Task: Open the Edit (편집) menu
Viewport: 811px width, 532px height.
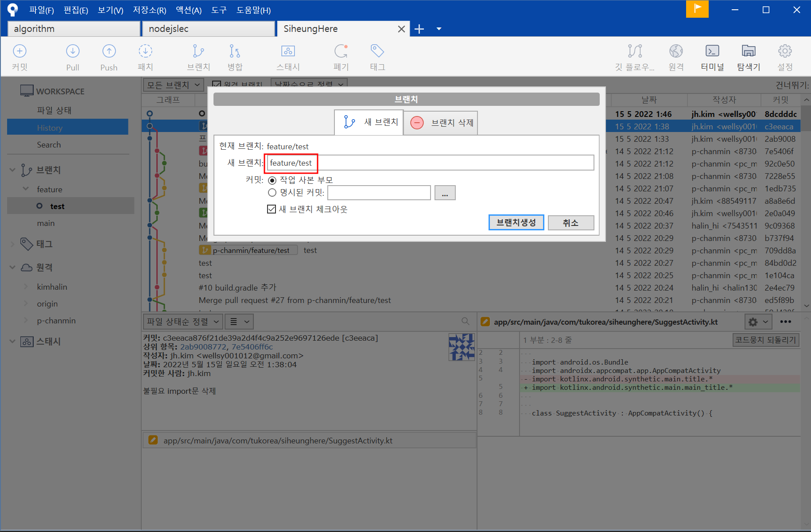Action: [76, 10]
